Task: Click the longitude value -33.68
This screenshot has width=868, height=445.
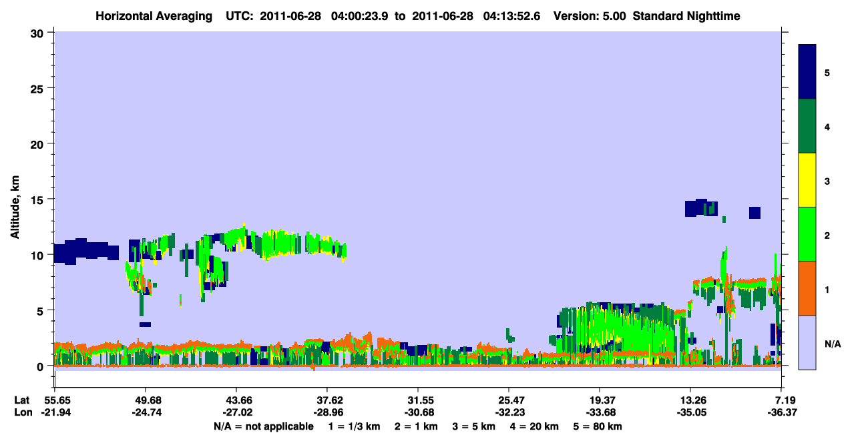Action: pos(600,413)
